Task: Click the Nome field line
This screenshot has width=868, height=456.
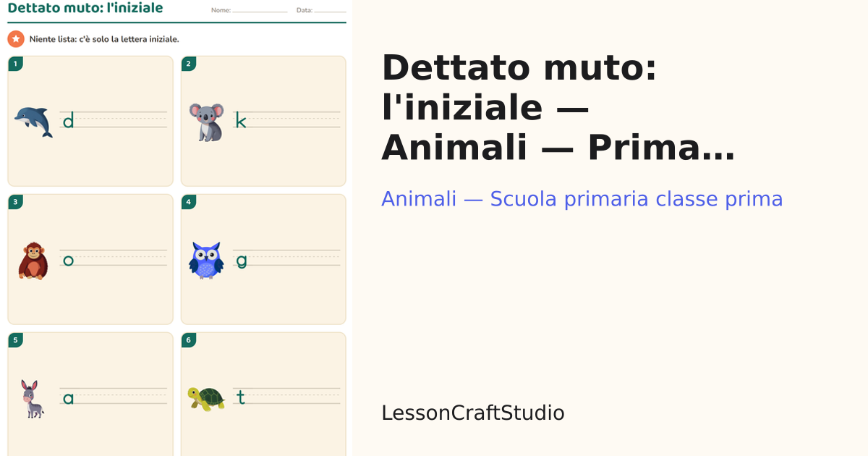Action: click(x=260, y=12)
